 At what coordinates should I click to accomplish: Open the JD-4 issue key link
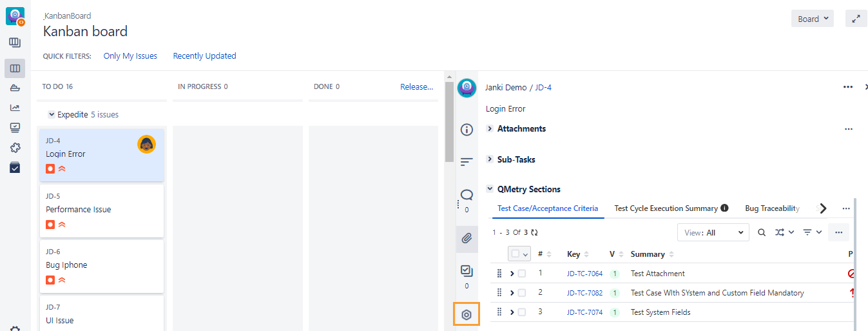[x=543, y=87]
